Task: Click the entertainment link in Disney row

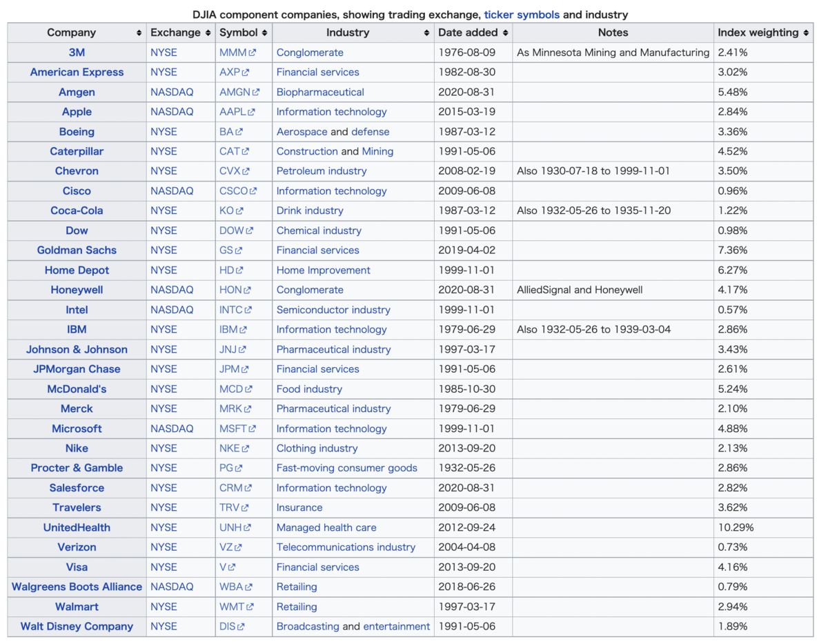Action: coord(397,627)
